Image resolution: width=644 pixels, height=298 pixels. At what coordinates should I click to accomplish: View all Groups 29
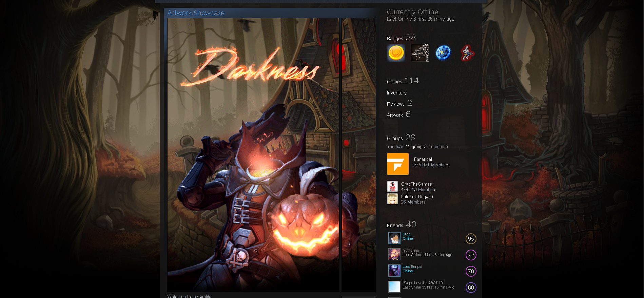401,138
